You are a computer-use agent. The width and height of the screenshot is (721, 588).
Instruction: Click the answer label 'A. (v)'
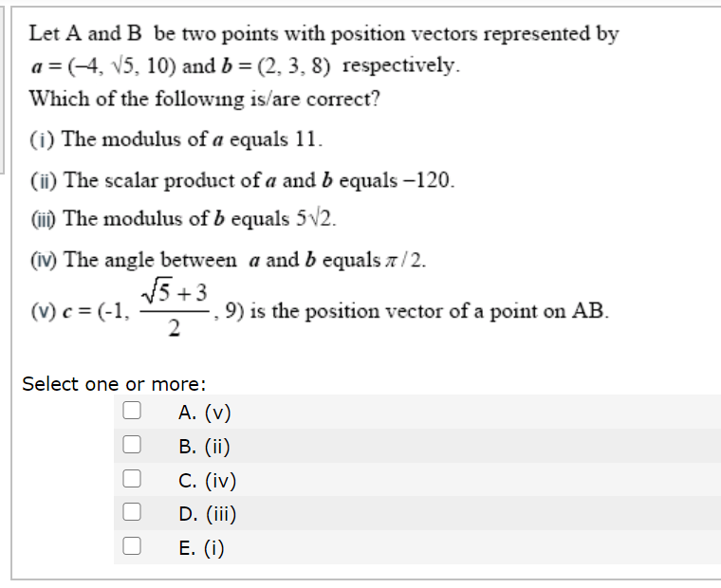205,413
